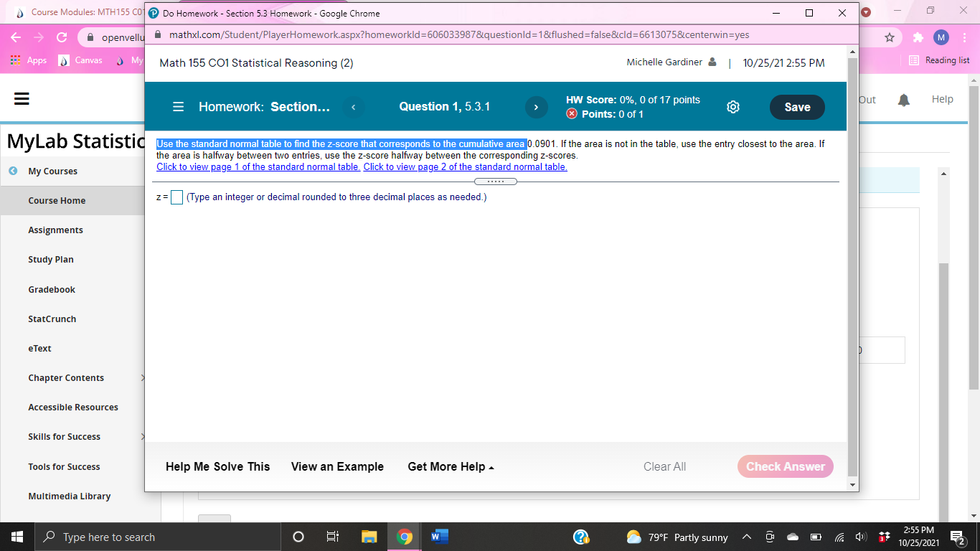Click the battery icon in system tray
Viewport: 980px width, 551px height.
coord(816,537)
